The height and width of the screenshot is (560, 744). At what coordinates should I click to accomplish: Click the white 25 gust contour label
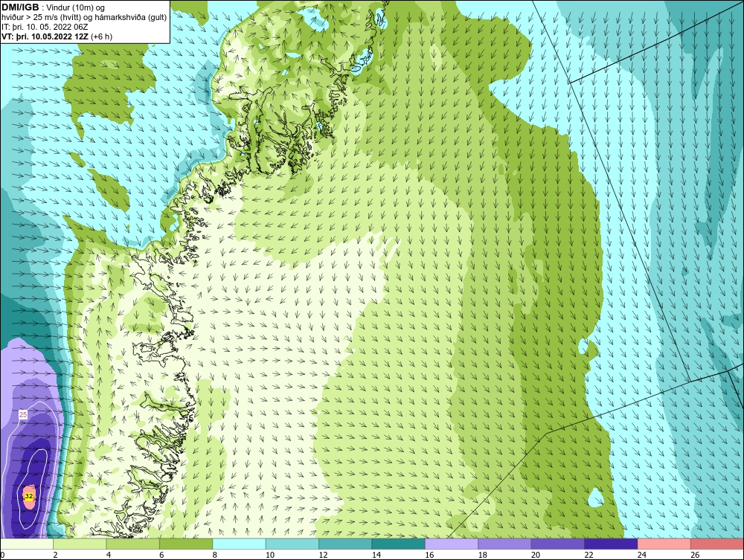(x=23, y=415)
